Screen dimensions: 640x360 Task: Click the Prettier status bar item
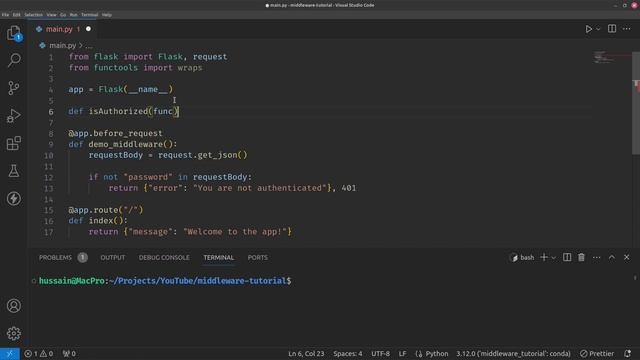click(597, 353)
